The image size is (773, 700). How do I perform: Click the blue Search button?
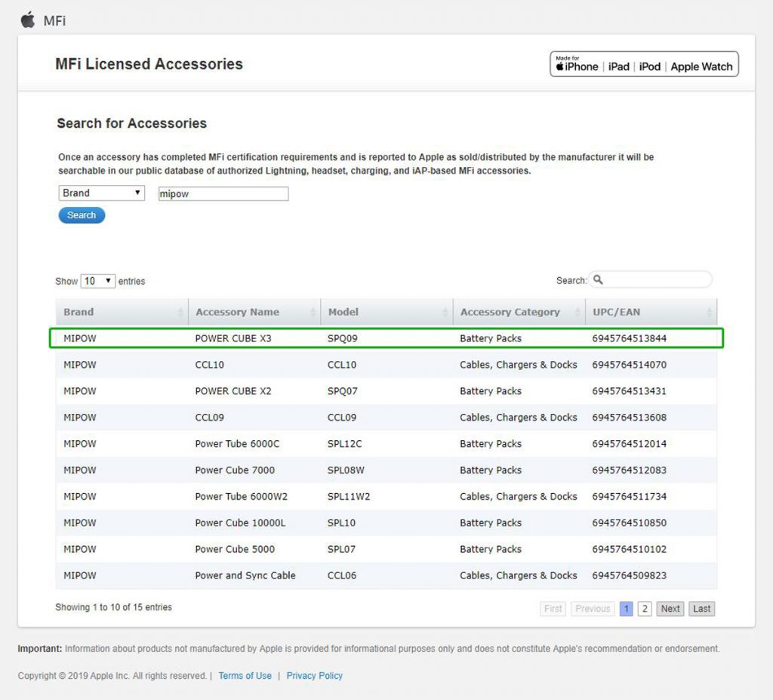(82, 215)
